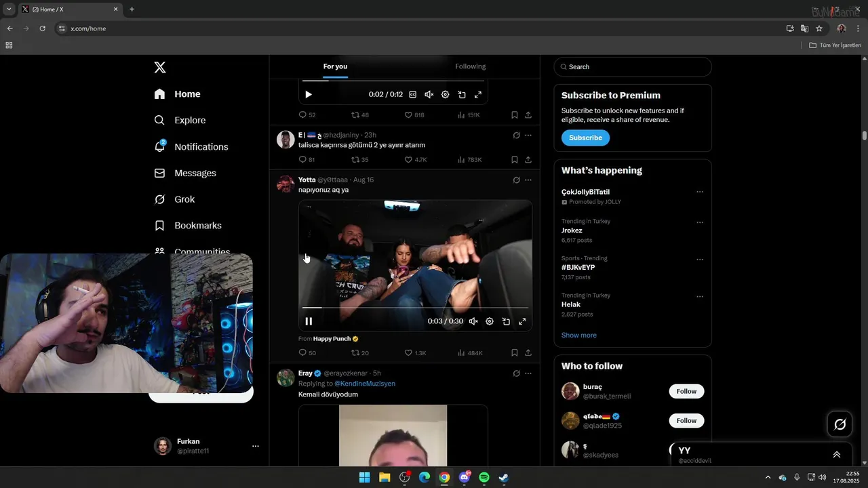
Task: Toggle picture-in-picture on top video
Action: coord(462,95)
